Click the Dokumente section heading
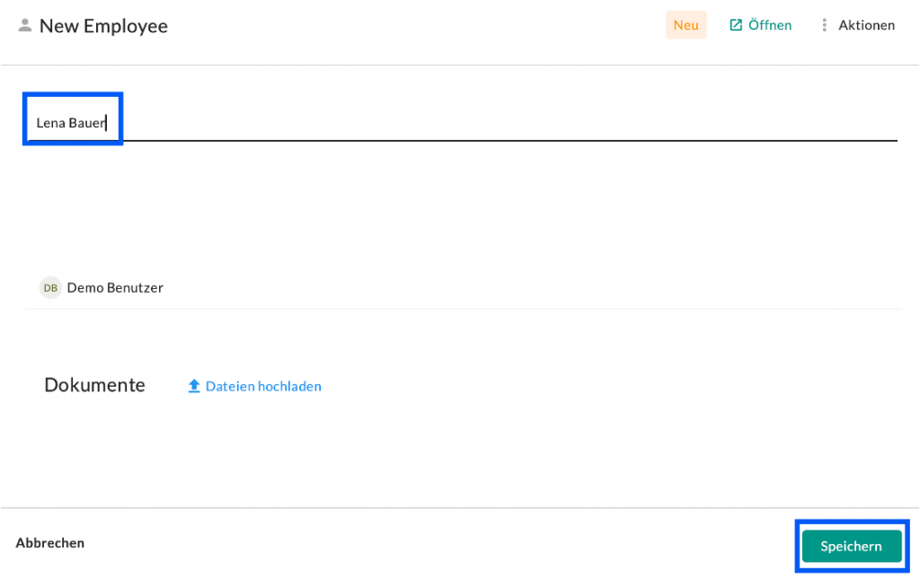Image resolution: width=920 pixels, height=588 pixels. (94, 385)
